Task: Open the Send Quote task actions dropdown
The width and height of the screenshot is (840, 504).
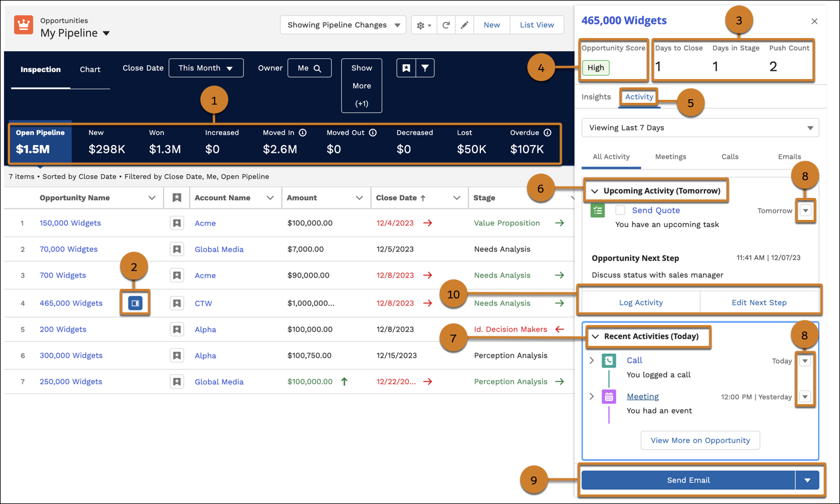Action: (806, 210)
